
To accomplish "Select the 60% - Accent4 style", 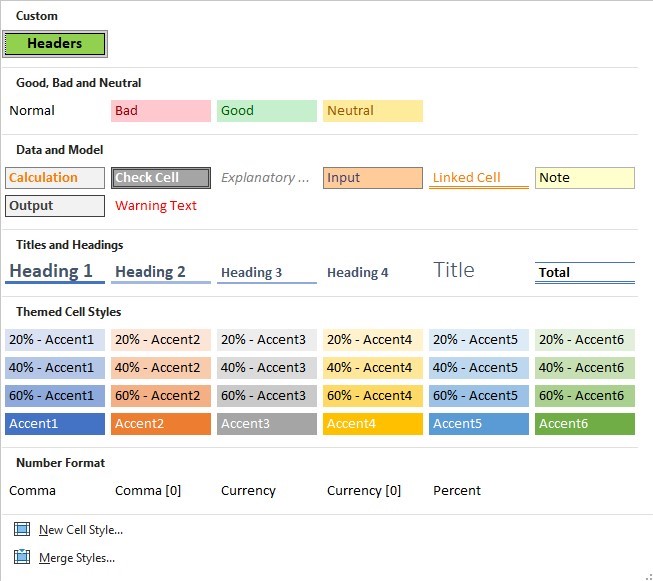I will (372, 396).
